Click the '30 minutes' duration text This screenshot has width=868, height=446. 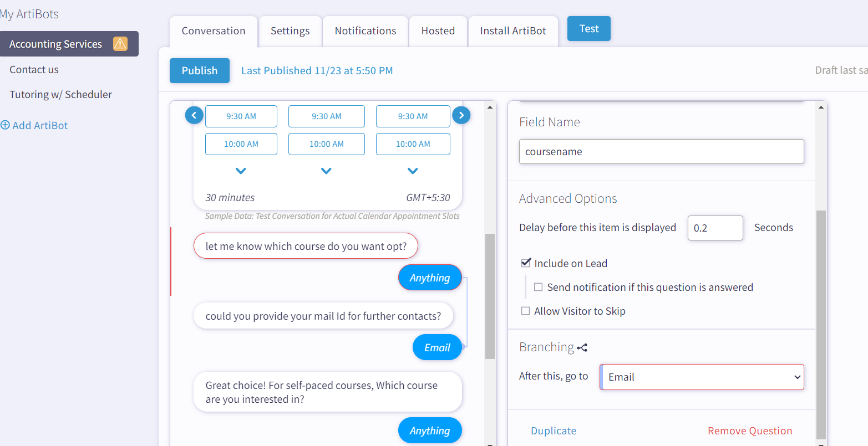click(x=230, y=198)
